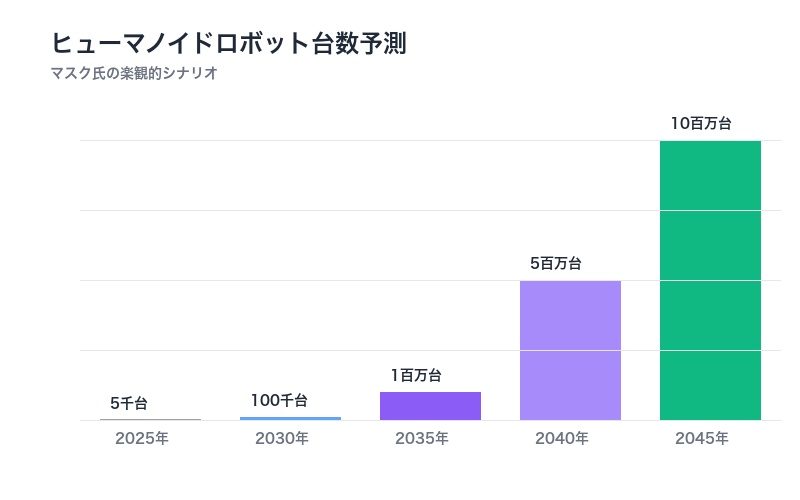Click the 5千台 data label
800x500 pixels.
tap(129, 403)
